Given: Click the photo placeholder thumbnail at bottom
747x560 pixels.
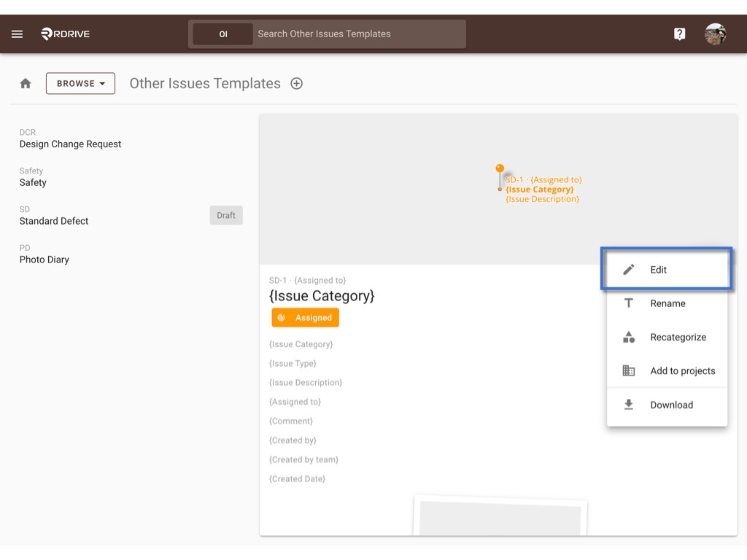Looking at the screenshot, I should (500, 516).
